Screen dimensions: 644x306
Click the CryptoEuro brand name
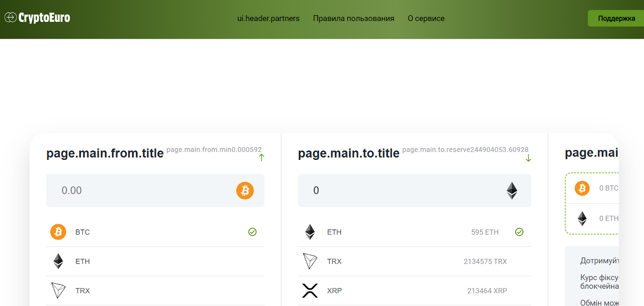tap(44, 18)
